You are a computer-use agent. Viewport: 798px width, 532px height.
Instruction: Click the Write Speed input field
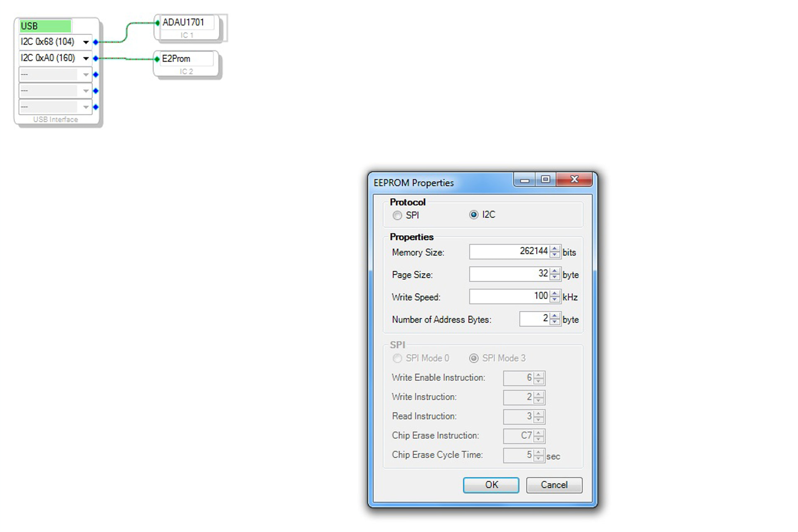[509, 296]
